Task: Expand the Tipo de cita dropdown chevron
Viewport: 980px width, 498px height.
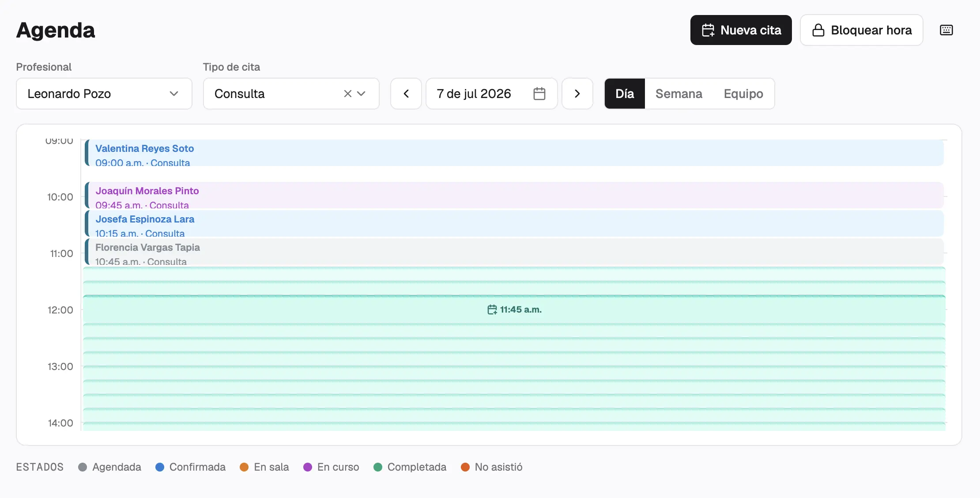Action: click(x=361, y=94)
